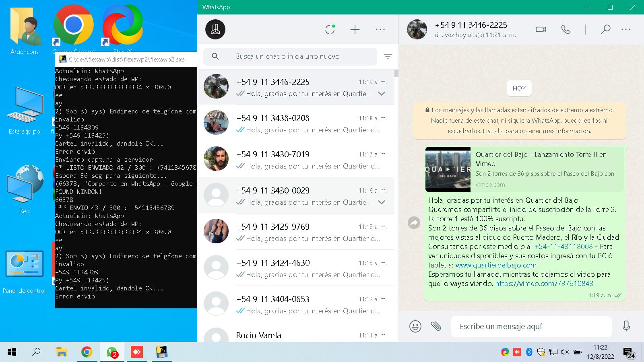Open the notification center with 24 notifications
Screen dimensions: 644x362
point(630,353)
